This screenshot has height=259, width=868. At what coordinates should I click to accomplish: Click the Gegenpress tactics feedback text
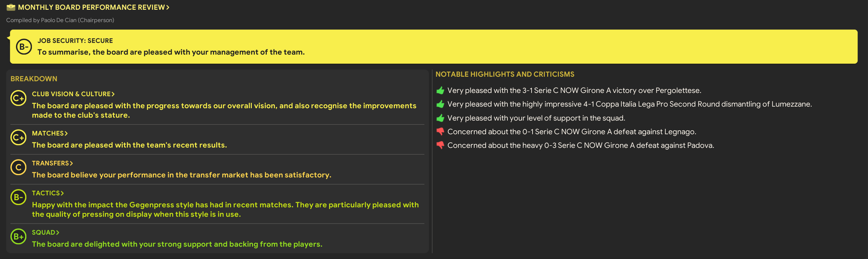click(x=225, y=210)
